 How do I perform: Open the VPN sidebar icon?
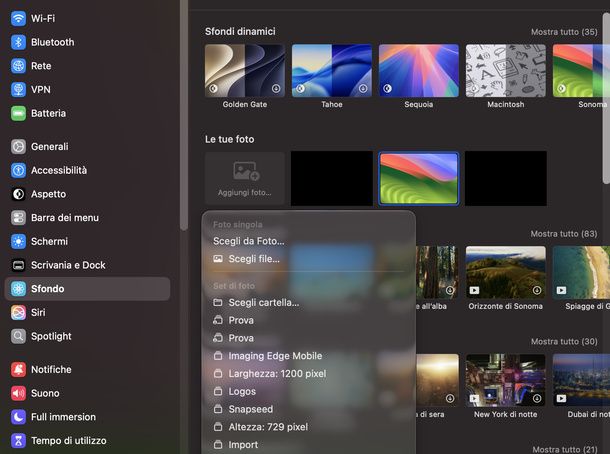click(x=18, y=89)
